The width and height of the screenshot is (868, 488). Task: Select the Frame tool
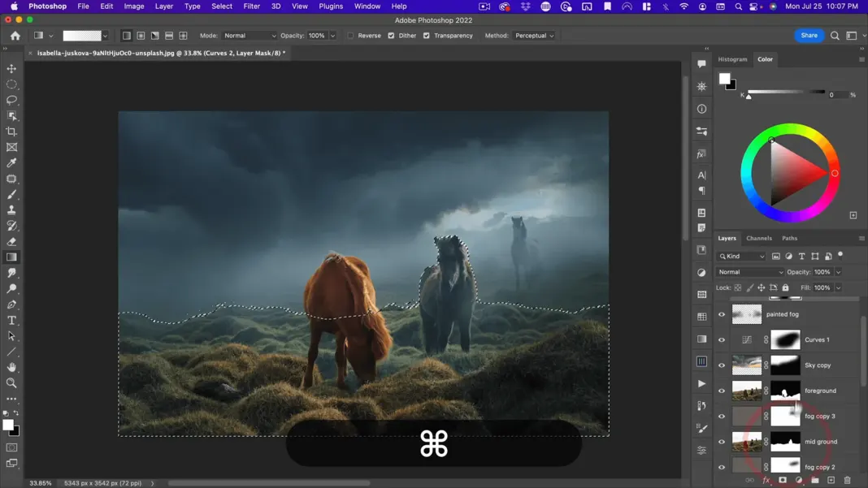coord(11,147)
